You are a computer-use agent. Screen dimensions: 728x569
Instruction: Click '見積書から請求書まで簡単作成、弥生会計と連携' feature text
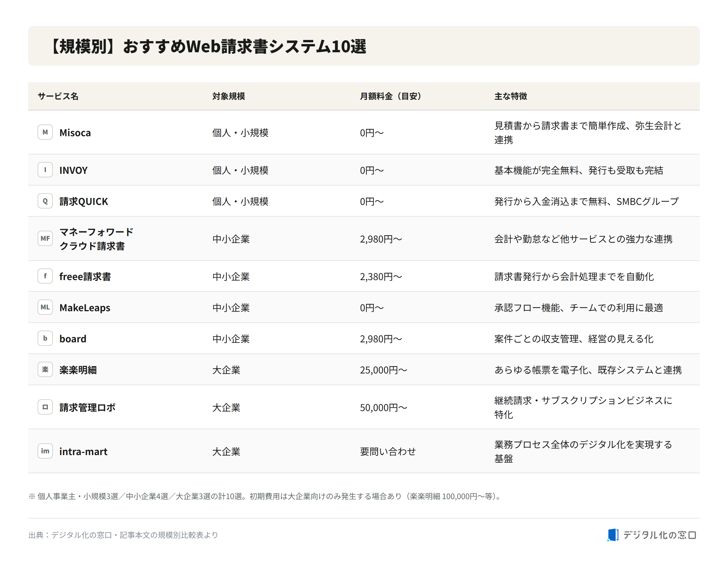[x=588, y=133]
